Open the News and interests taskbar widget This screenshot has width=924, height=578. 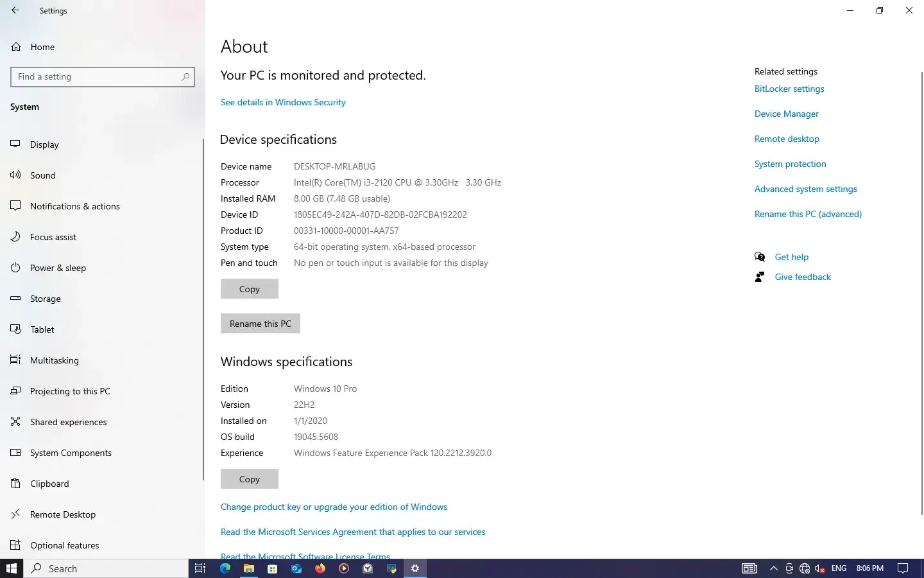749,568
